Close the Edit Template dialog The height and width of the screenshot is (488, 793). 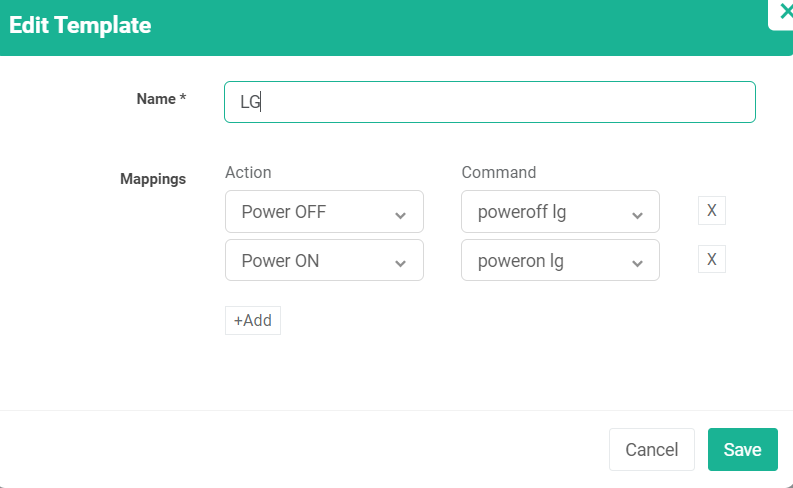[x=784, y=12]
